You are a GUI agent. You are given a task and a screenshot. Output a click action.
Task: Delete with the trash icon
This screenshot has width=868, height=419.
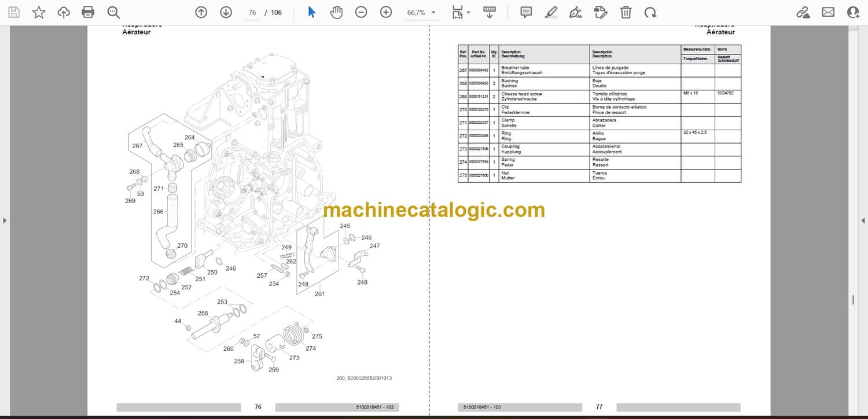point(626,12)
